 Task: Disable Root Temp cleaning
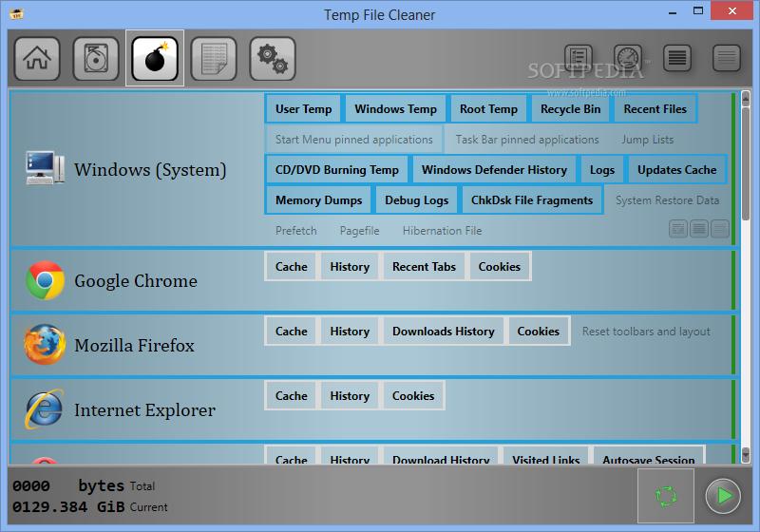pos(488,109)
